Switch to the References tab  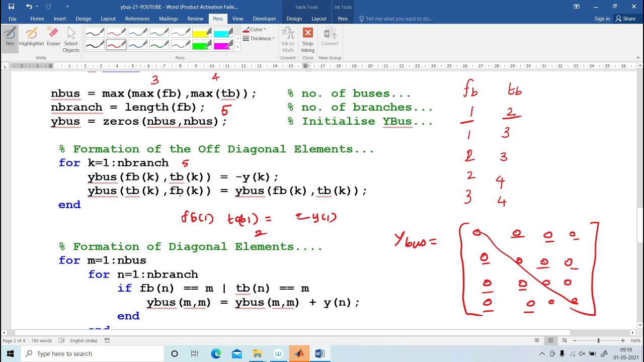pyautogui.click(x=137, y=19)
